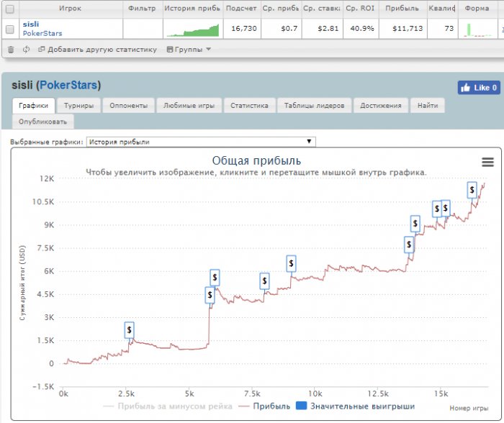Click Добавить другую статистику
504x423 pixels.
[97, 50]
